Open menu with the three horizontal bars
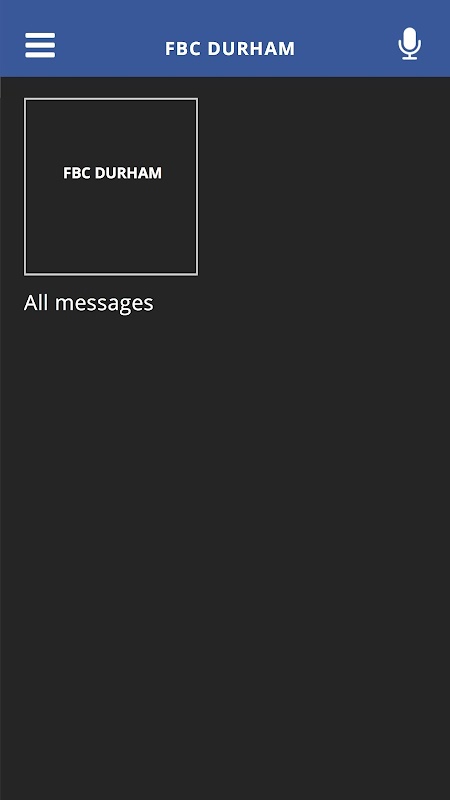This screenshot has height=800, width=450. coord(40,45)
